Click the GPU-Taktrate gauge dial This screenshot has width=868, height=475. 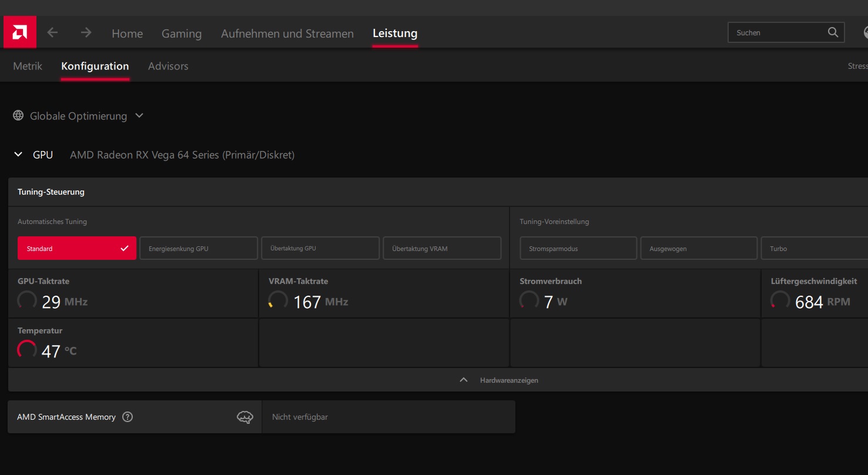click(27, 300)
